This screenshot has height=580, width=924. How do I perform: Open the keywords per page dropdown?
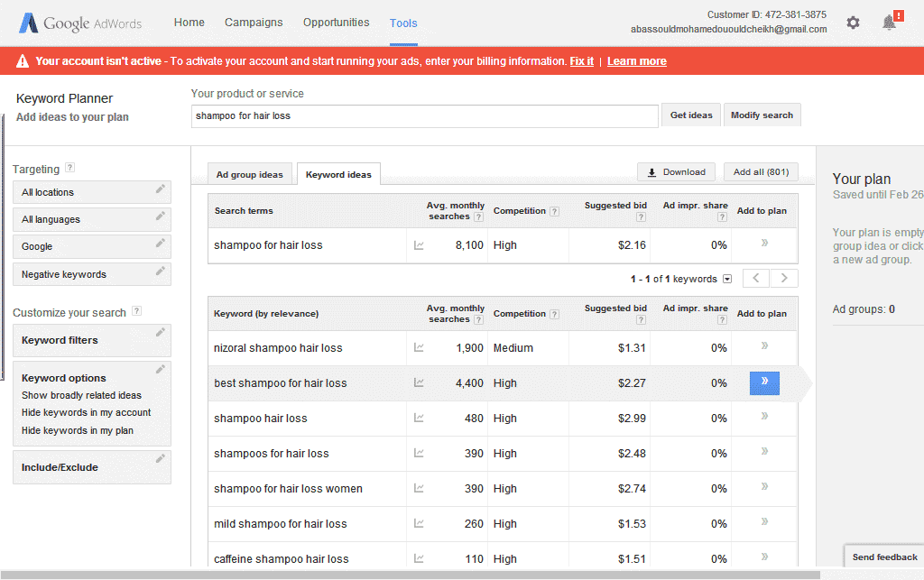click(727, 279)
